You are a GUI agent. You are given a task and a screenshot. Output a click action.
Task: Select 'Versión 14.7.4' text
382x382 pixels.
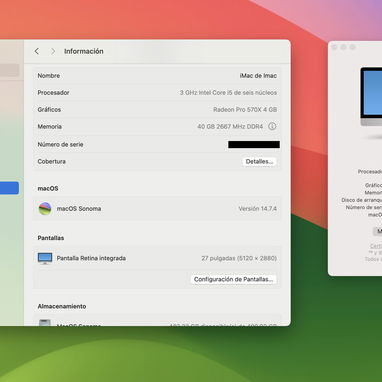[257, 209]
